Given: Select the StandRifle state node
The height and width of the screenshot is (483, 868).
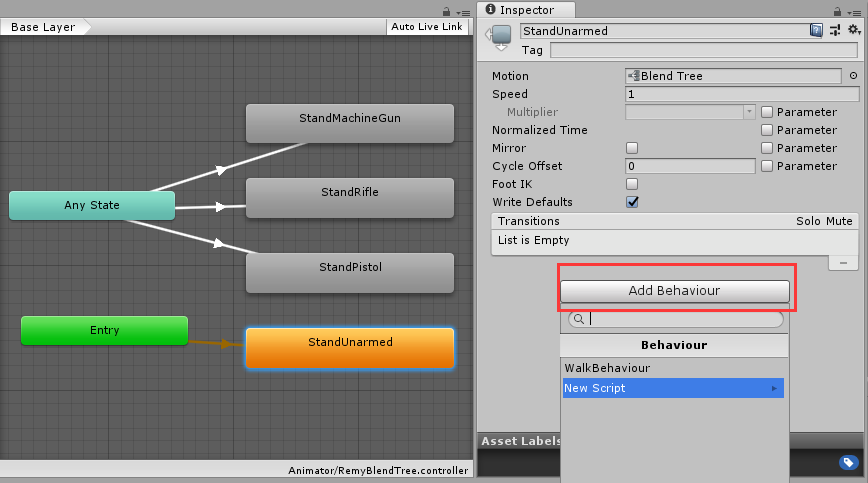Looking at the screenshot, I should coord(350,198).
